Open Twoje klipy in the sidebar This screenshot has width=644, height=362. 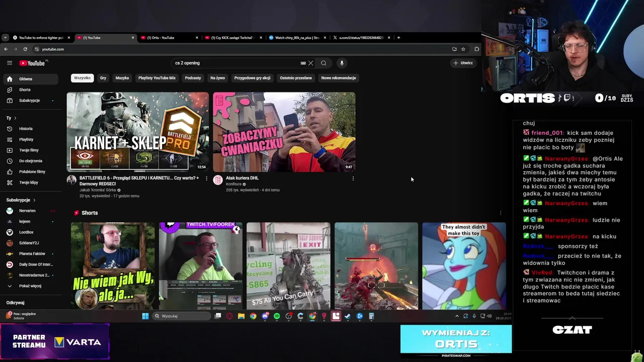click(31, 183)
